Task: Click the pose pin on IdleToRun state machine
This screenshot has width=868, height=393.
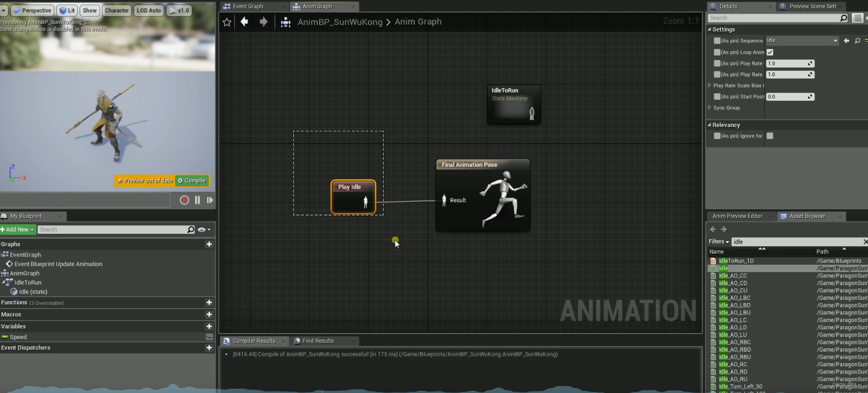Action: [532, 113]
